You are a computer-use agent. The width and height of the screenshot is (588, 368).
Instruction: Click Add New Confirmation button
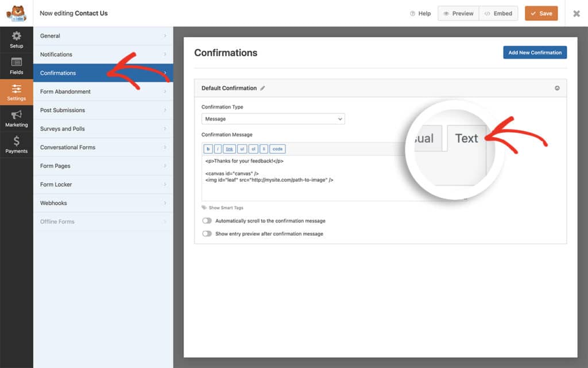coord(535,52)
